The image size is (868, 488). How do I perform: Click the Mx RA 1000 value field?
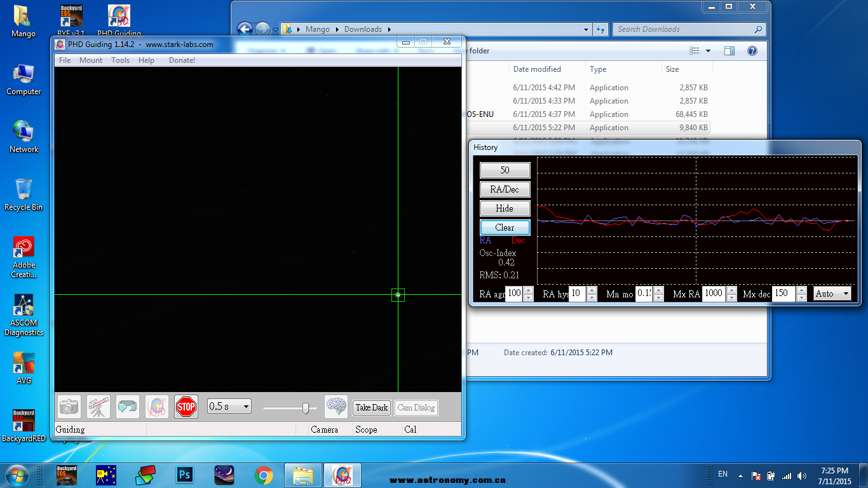[x=714, y=294]
